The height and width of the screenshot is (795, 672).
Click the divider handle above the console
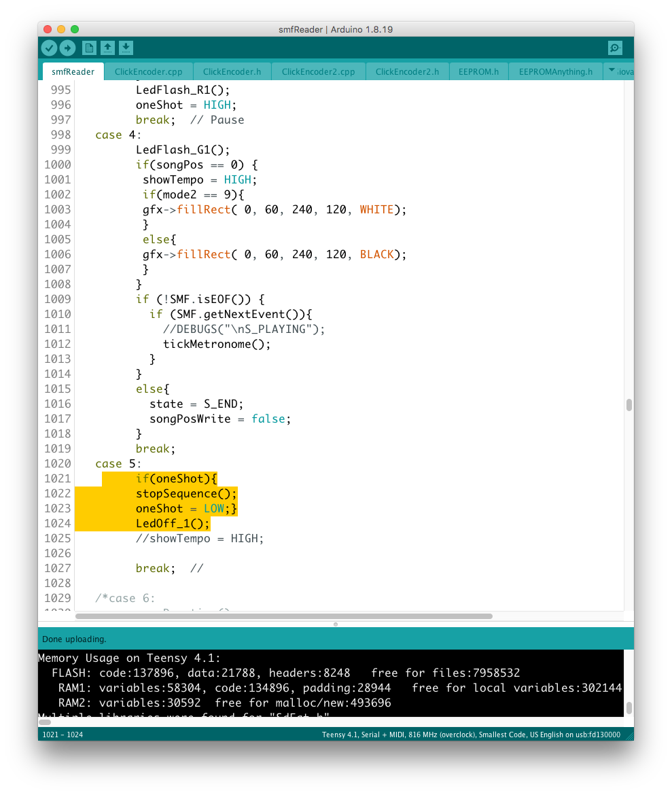pos(336,624)
